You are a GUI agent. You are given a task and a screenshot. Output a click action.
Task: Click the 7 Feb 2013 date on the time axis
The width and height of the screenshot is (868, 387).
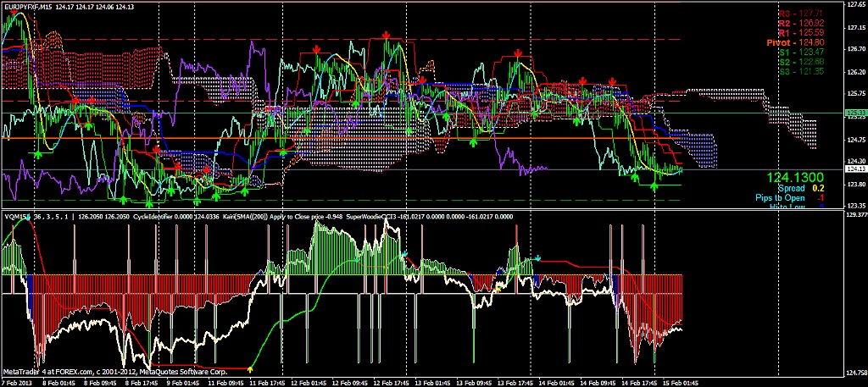click(19, 382)
